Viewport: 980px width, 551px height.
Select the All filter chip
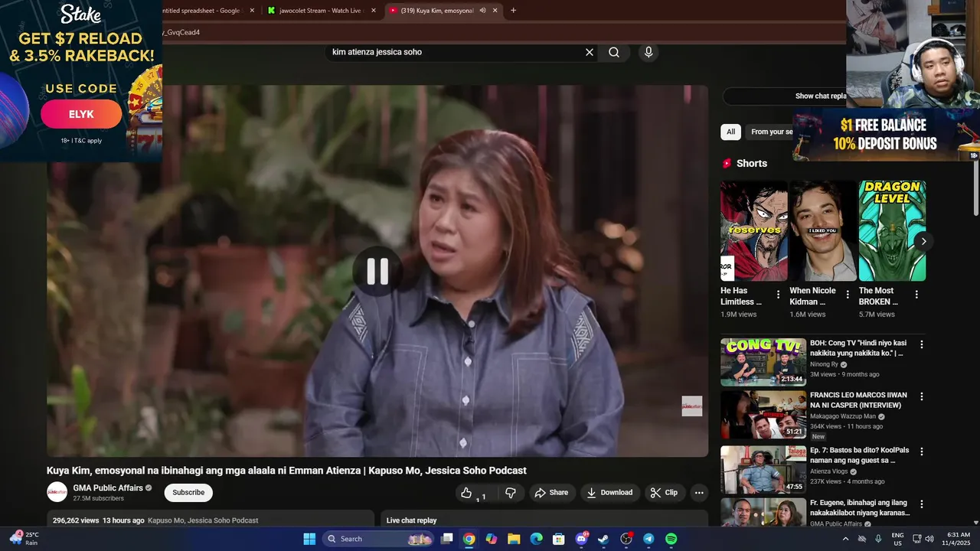pos(730,132)
